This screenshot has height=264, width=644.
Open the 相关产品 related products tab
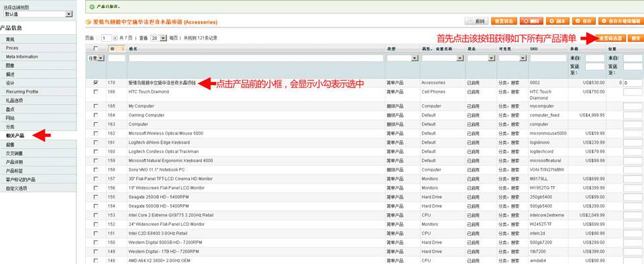(38, 135)
